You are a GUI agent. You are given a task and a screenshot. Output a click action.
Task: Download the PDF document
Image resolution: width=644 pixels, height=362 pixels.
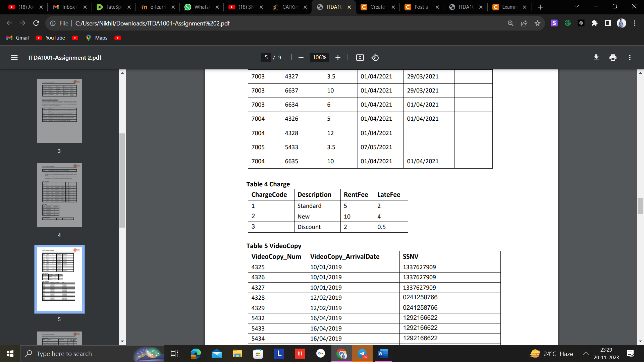point(596,57)
